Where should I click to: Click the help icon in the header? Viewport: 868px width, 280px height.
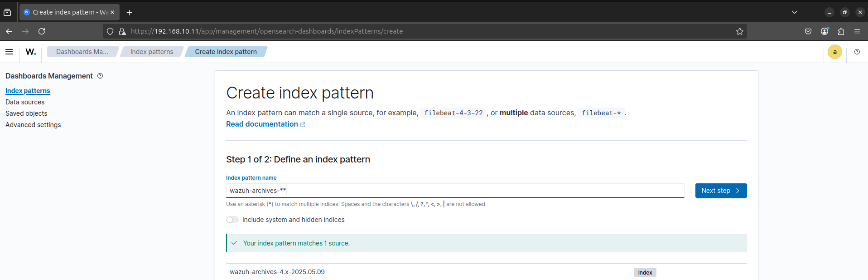(x=857, y=52)
